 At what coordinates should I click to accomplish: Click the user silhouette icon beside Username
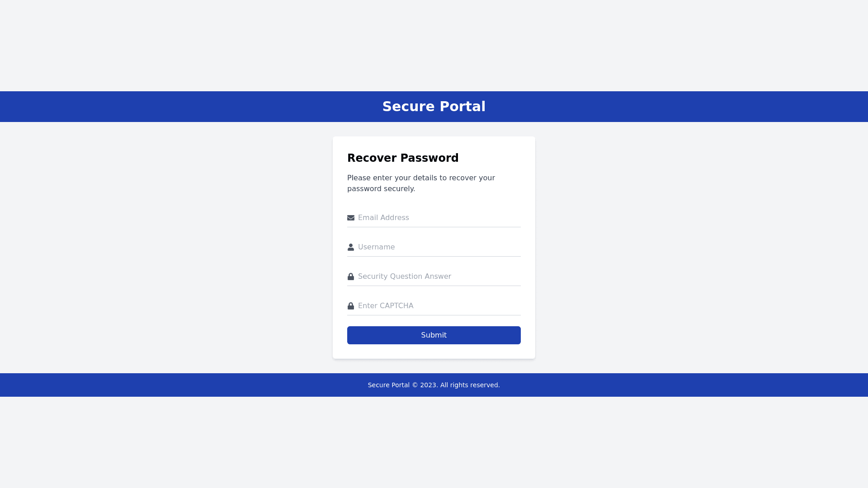351,247
